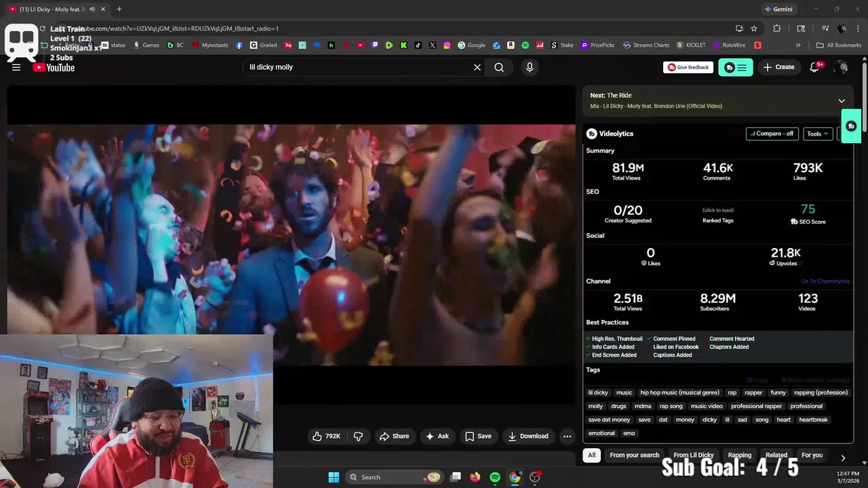Click the 'hip hop music (musical genre)' tag
Screen dimensions: 868x488
pos(679,392)
